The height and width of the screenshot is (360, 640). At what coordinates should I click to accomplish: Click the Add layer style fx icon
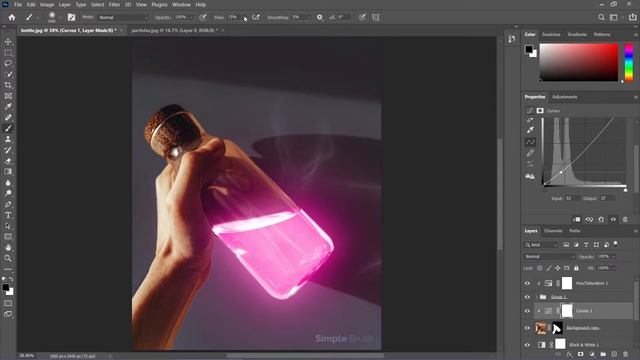tap(570, 354)
